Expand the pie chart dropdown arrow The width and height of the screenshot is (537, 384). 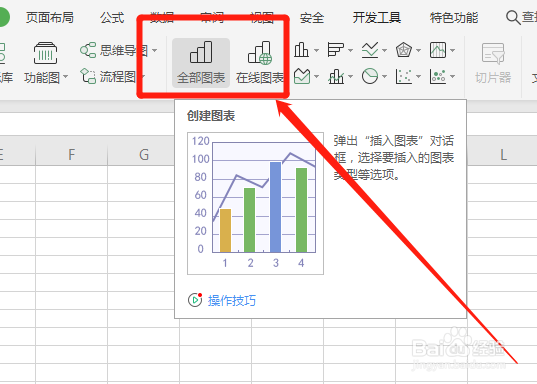point(384,76)
